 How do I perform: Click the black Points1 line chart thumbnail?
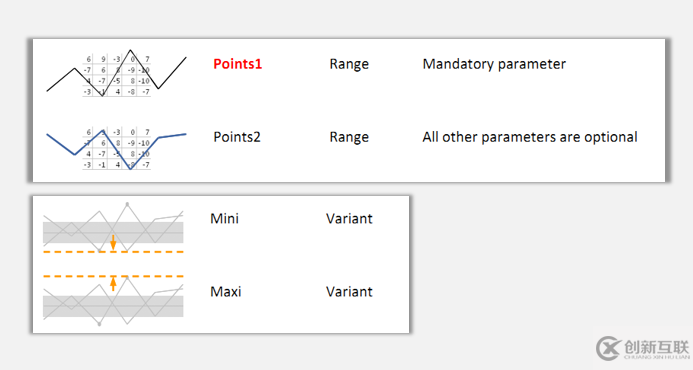pos(116,73)
